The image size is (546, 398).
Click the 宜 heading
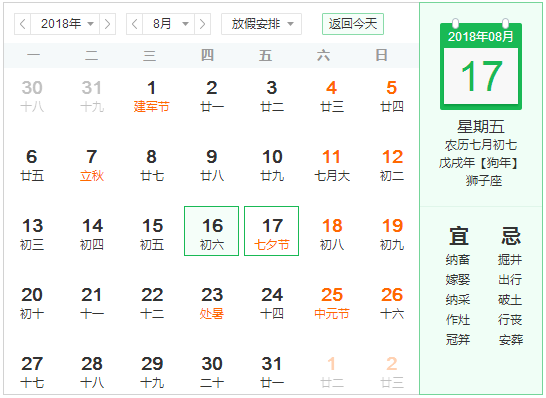click(x=459, y=236)
